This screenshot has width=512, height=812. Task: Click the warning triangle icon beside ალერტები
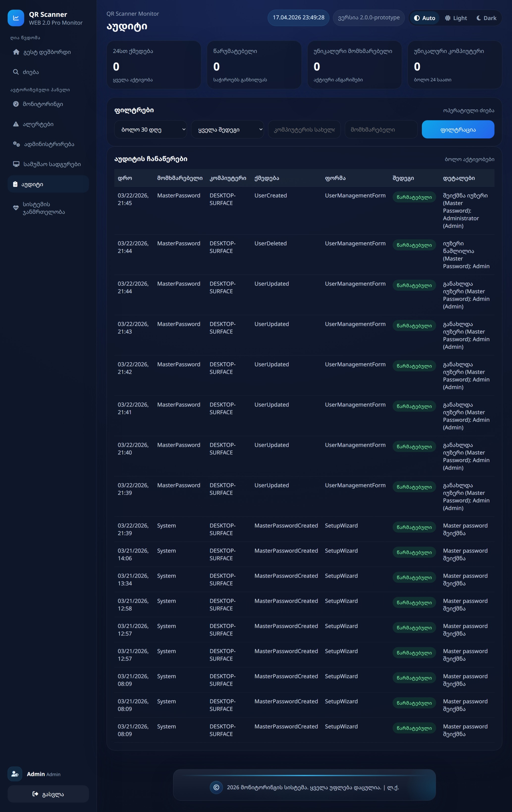coord(16,124)
